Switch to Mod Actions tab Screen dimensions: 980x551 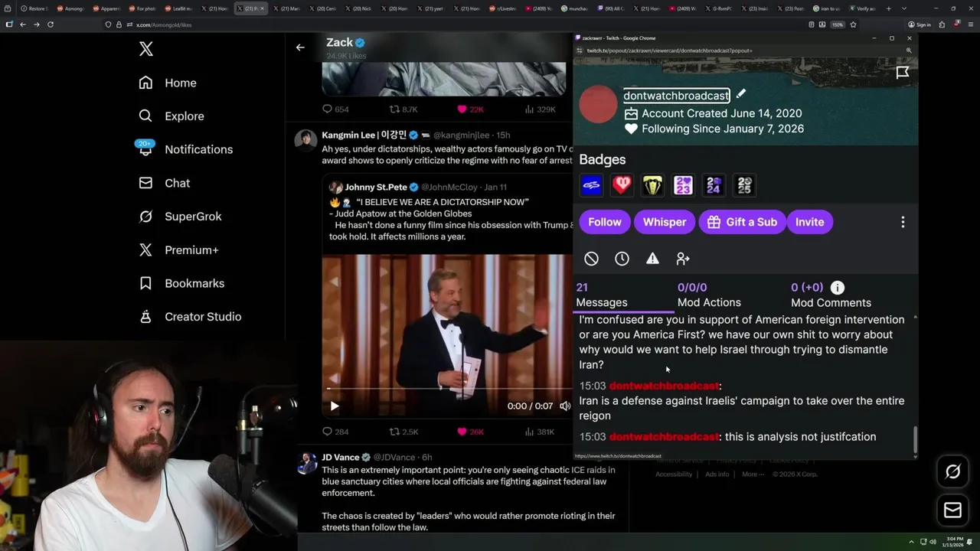(x=709, y=295)
